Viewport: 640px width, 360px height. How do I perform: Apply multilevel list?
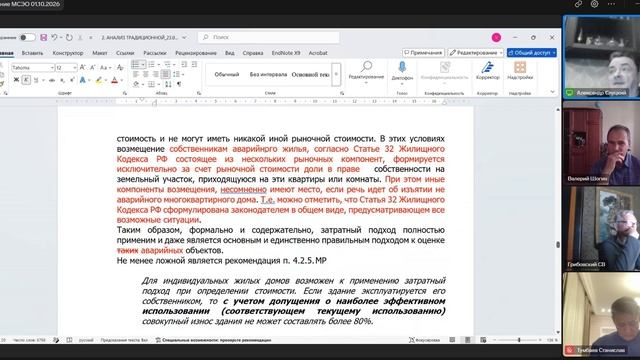point(167,64)
